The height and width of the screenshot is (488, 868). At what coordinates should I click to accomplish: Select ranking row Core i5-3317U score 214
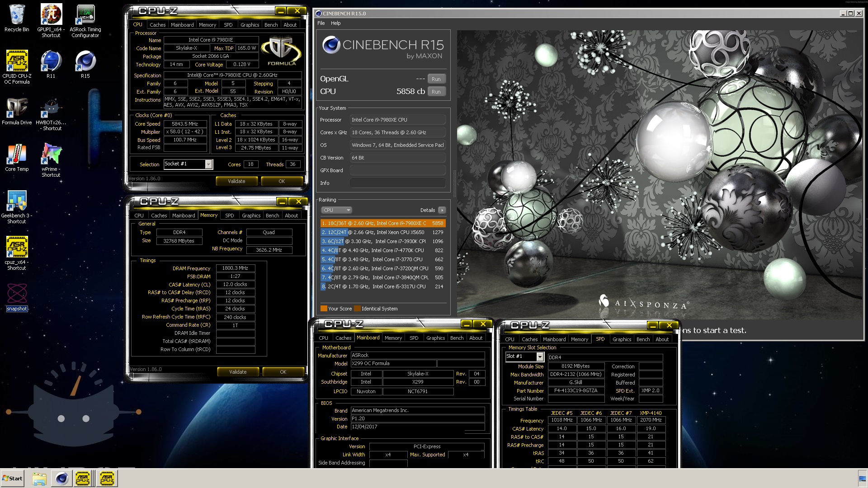click(383, 286)
